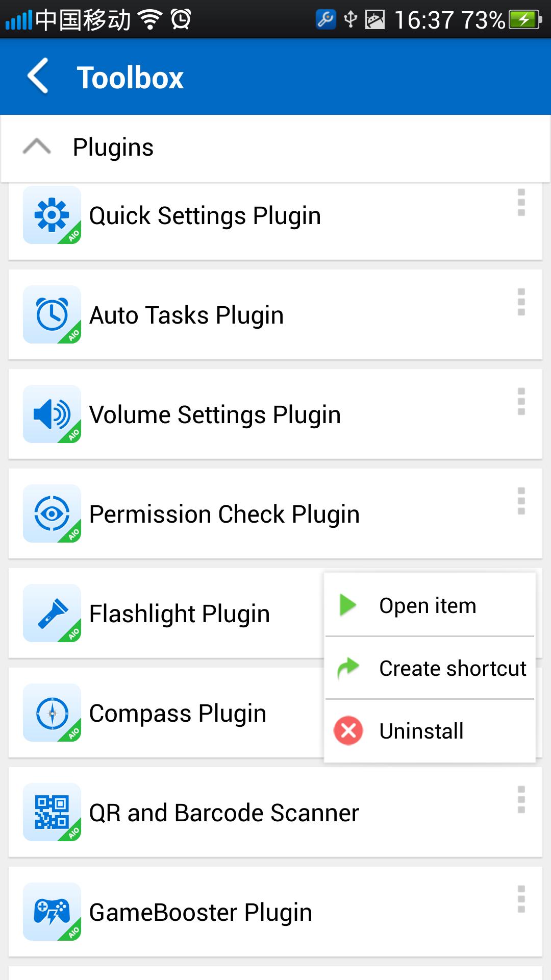551x980 pixels.
Task: Open overflow menu for Volume Settings Plugin
Action: click(521, 402)
